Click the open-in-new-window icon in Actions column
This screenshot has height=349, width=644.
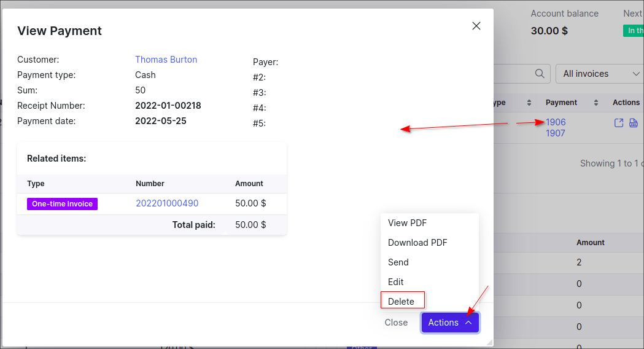click(619, 123)
